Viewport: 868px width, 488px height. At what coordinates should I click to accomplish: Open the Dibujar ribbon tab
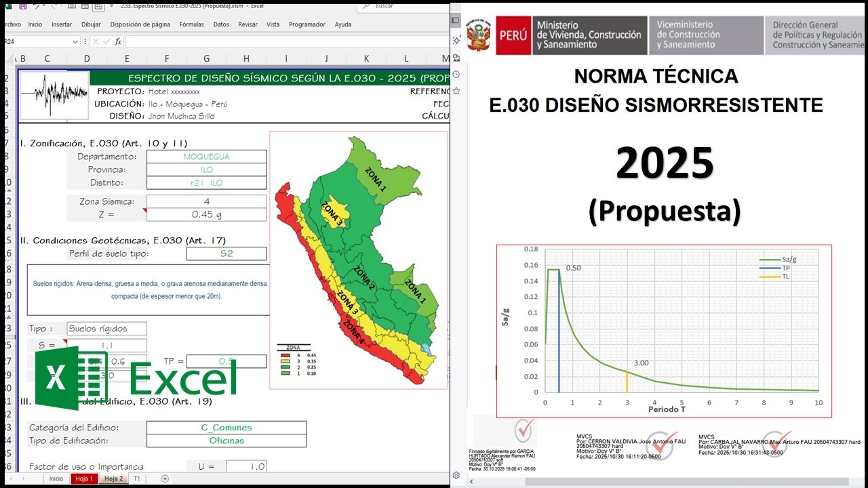coord(91,24)
